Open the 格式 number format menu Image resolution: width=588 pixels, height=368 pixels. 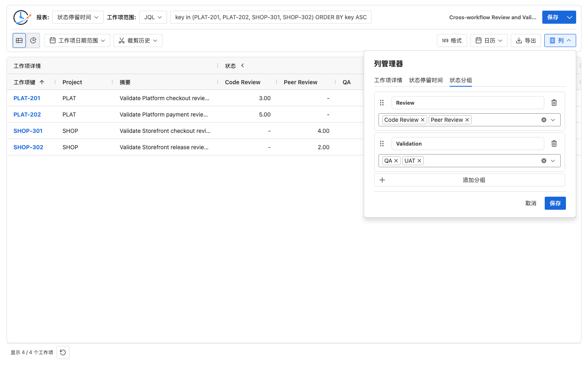452,40
